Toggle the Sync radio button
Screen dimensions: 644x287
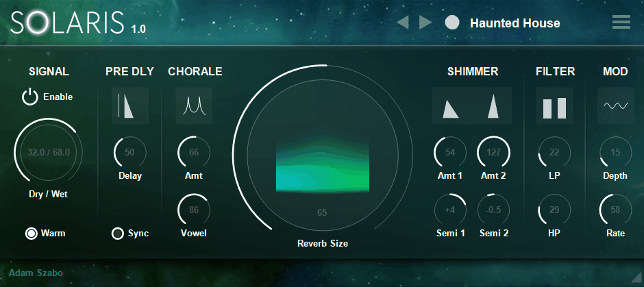(x=117, y=234)
